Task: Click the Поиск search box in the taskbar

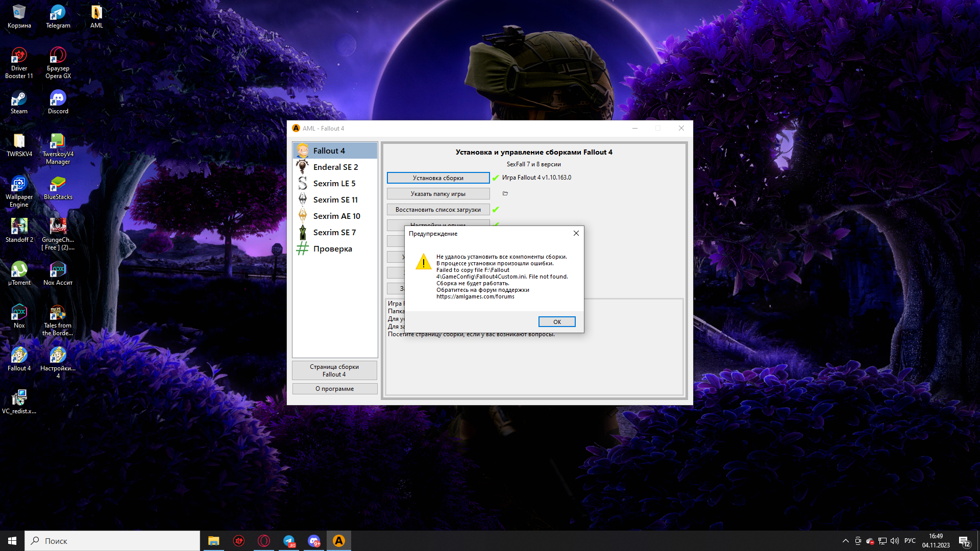Action: click(x=112, y=541)
